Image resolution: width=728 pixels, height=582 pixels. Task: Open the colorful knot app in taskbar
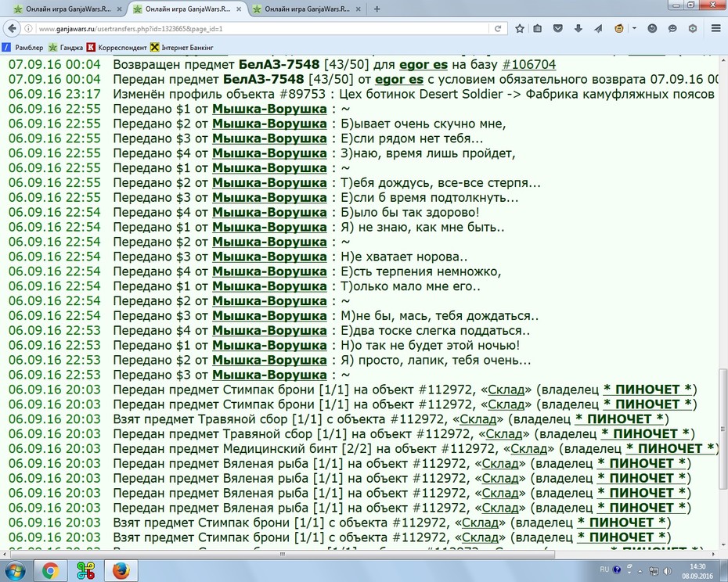[86, 571]
